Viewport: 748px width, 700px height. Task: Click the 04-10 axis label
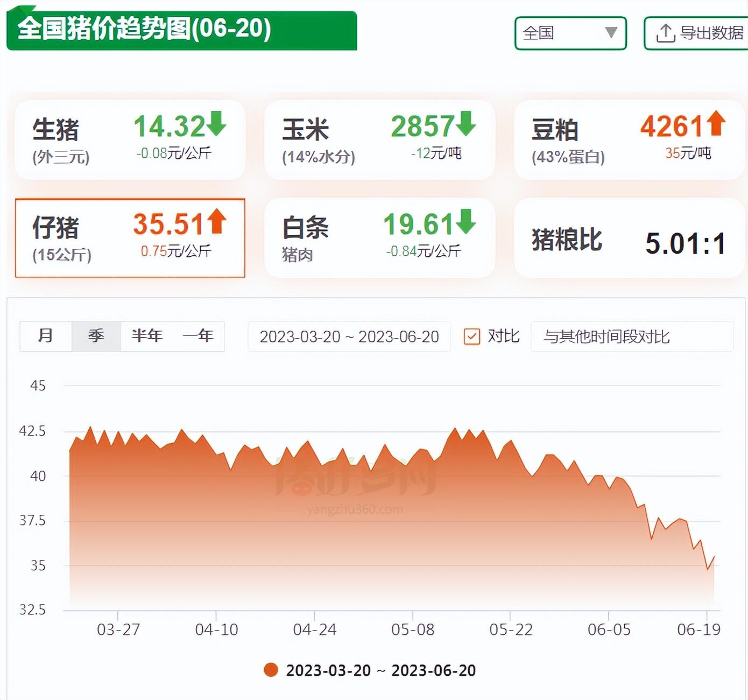[216, 629]
